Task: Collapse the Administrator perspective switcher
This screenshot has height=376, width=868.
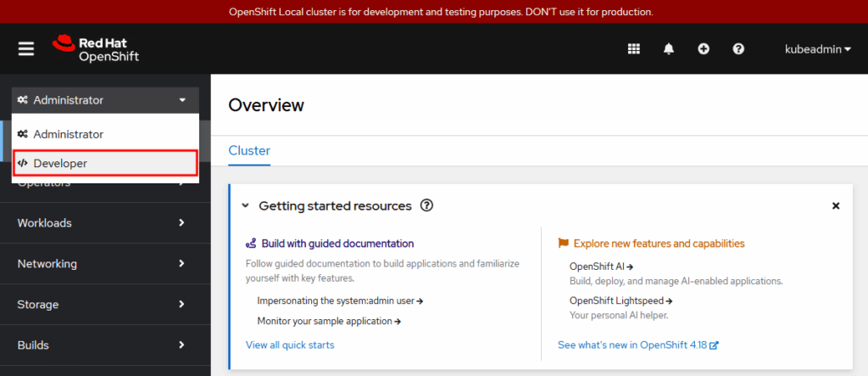Action: coord(105,100)
